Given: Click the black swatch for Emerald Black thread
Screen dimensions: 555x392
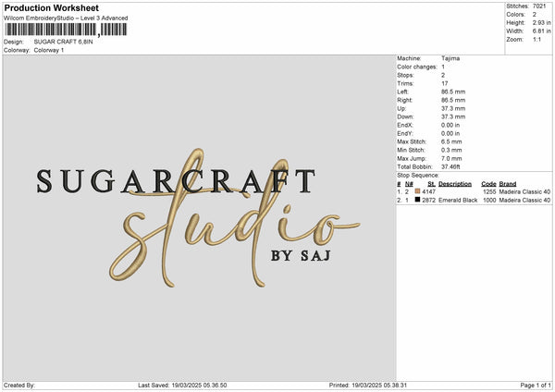Looking at the screenshot, I should pos(419,200).
